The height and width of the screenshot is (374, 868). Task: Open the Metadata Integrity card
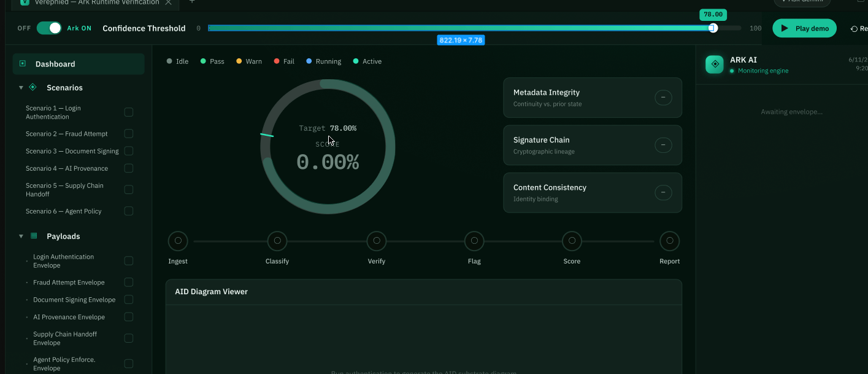pyautogui.click(x=593, y=98)
